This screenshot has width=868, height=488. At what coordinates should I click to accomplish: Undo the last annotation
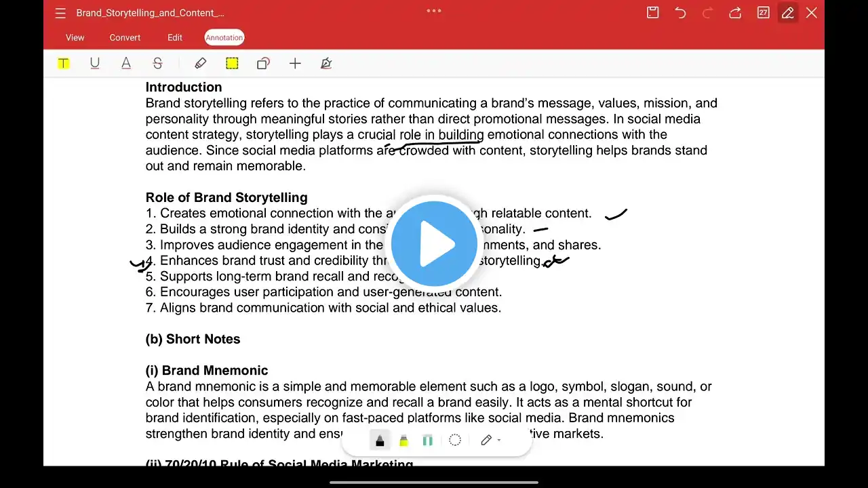pyautogui.click(x=680, y=12)
